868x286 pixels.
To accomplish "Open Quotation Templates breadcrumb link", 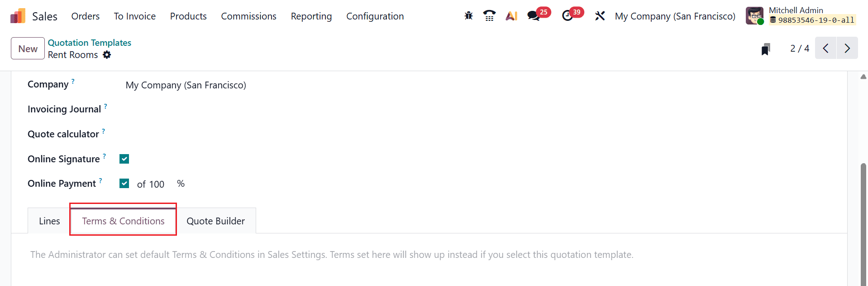I will coord(89,42).
